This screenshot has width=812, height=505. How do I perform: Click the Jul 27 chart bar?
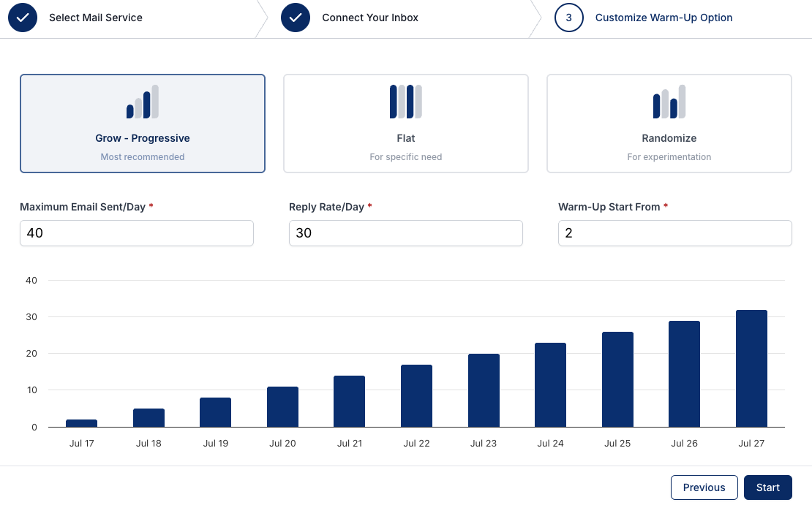tap(751, 368)
